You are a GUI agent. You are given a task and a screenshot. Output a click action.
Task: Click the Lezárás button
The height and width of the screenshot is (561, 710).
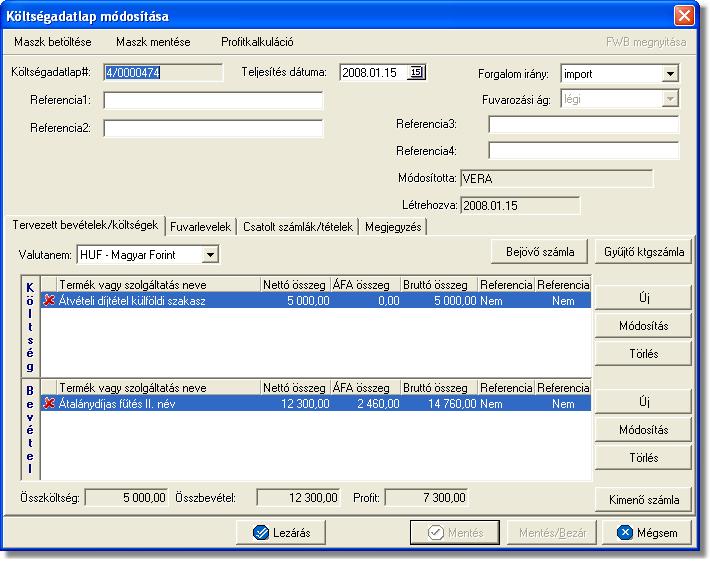tap(281, 532)
